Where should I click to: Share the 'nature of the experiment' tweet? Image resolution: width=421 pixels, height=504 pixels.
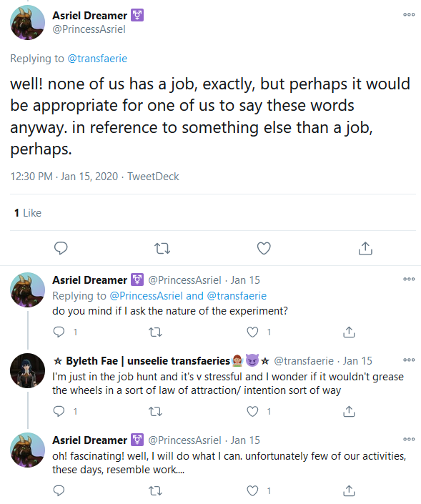point(349,332)
